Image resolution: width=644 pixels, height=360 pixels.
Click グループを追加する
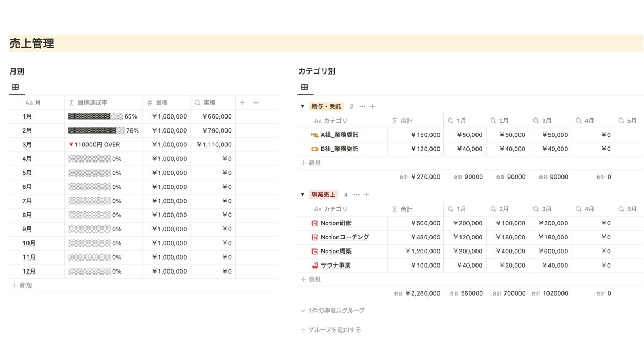331,330
